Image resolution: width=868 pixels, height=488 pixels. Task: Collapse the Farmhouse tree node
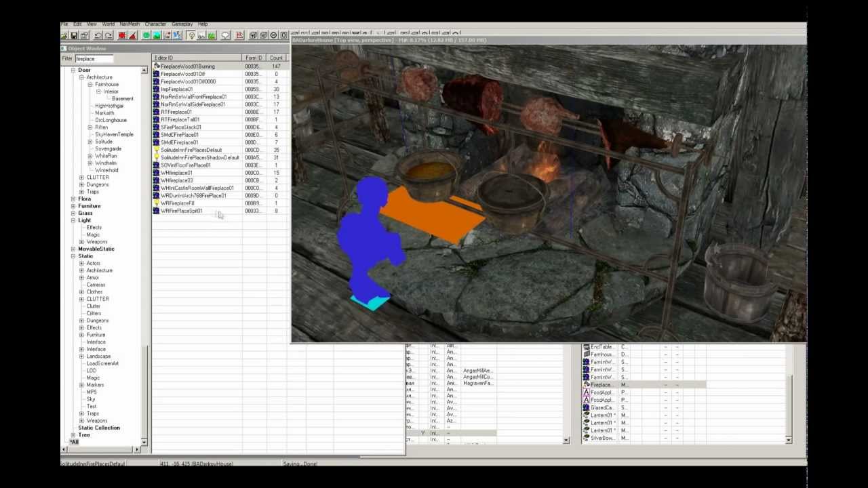(x=90, y=84)
